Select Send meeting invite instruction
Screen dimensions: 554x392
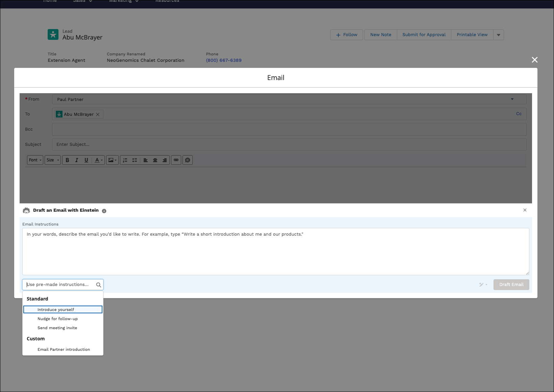coord(63,328)
